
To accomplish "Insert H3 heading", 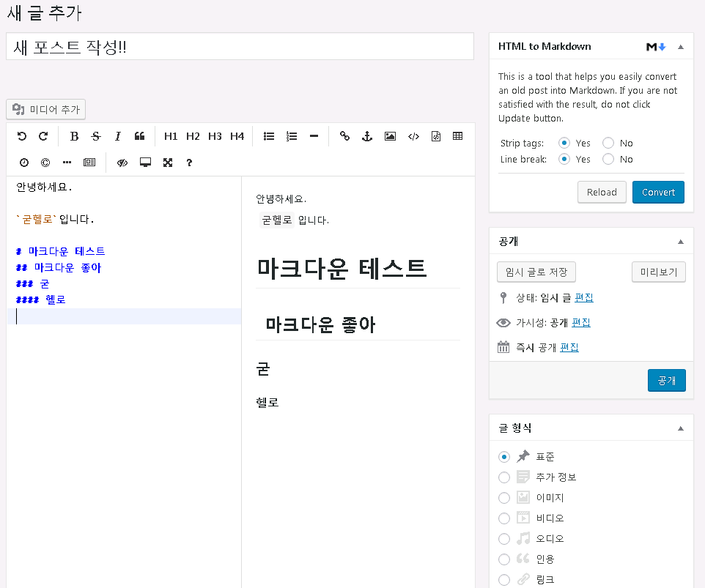I will click(x=215, y=136).
